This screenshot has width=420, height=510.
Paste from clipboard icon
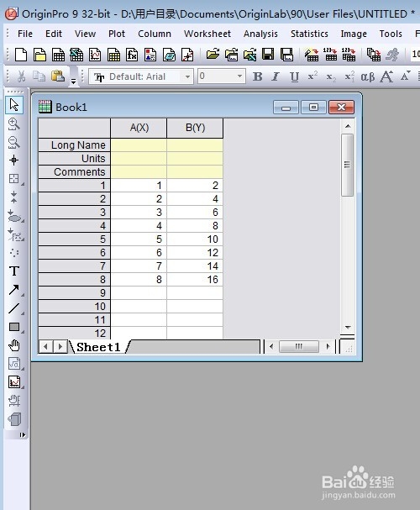click(58, 76)
